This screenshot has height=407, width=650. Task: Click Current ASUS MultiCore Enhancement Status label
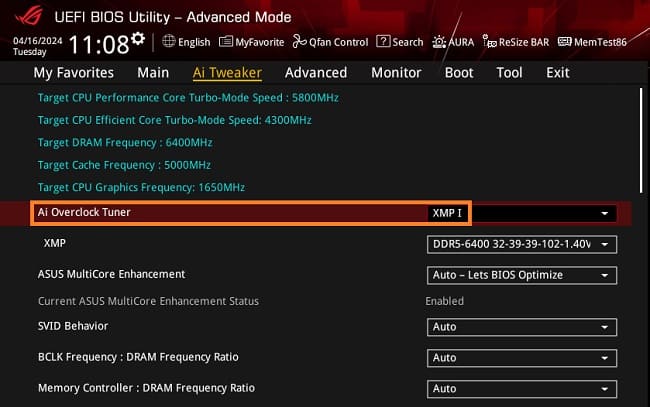coord(148,301)
